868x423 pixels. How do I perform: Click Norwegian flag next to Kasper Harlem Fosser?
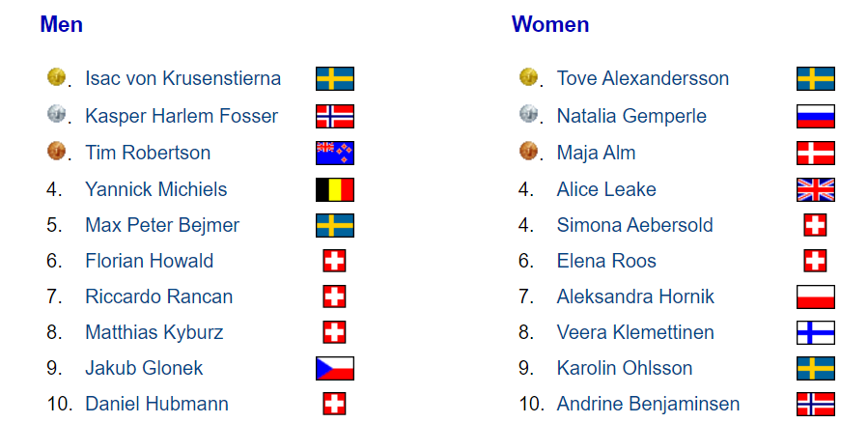335,116
